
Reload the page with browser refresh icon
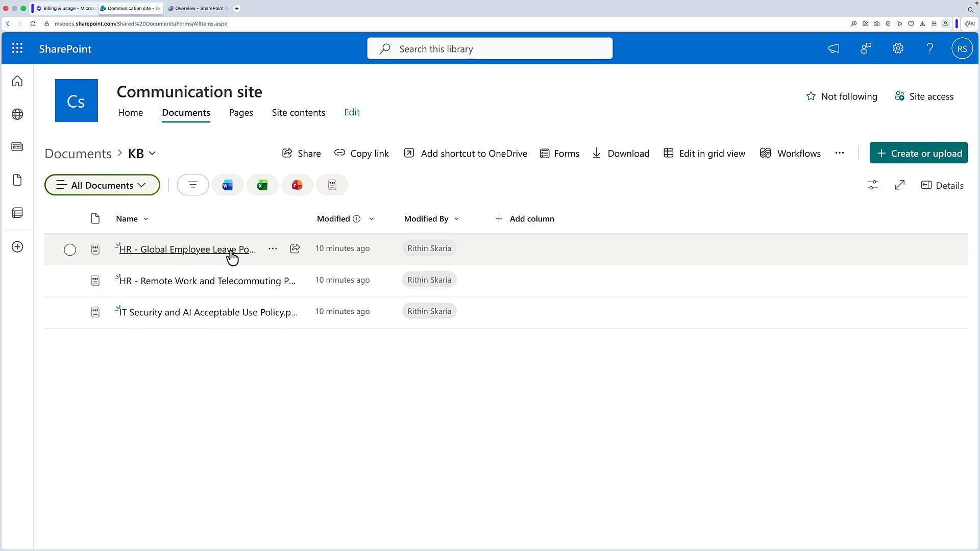[x=33, y=23]
